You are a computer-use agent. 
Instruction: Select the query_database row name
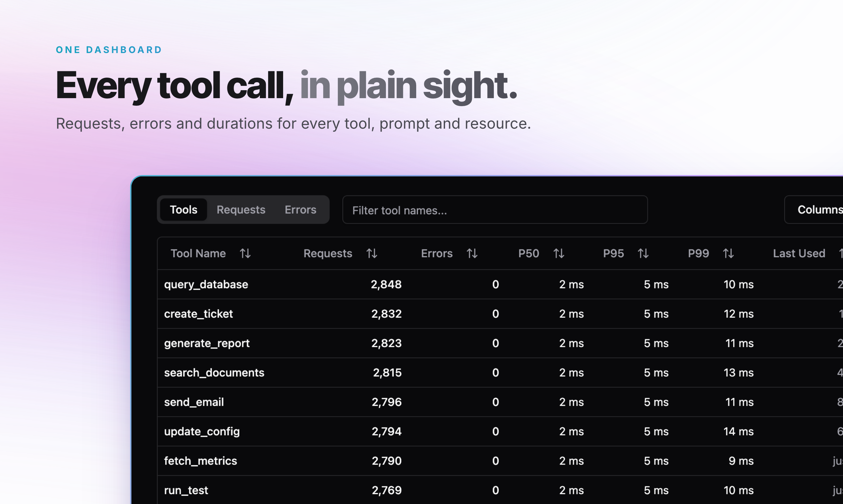[206, 284]
